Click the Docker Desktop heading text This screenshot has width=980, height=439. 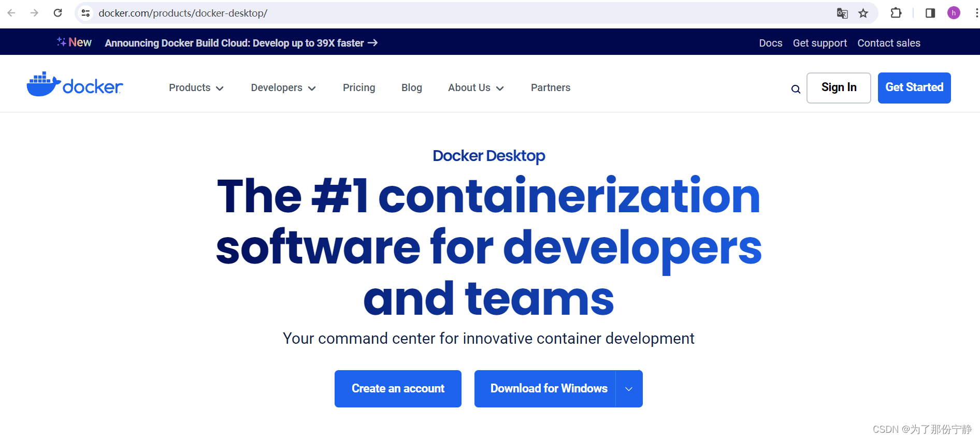coord(489,156)
